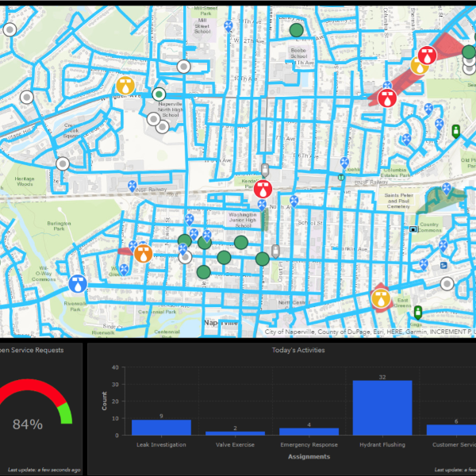Click the "32" value label above Hydrant Flushing
This screenshot has width=476, height=476.
coord(382,377)
